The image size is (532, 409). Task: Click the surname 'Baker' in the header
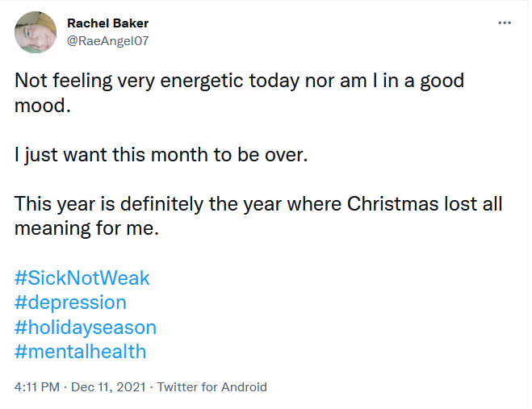point(131,23)
